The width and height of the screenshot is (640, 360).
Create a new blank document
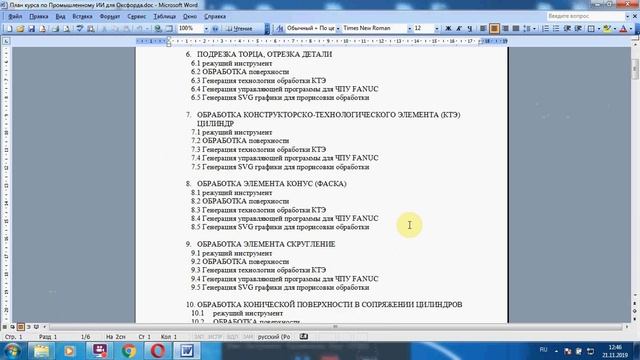9,29
